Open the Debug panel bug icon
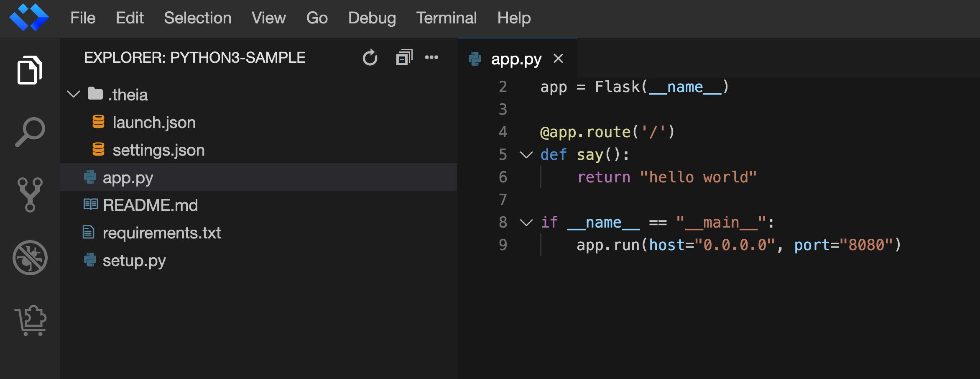980x379 pixels. (x=30, y=258)
